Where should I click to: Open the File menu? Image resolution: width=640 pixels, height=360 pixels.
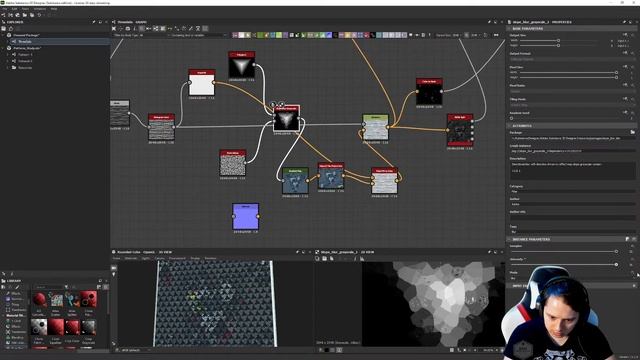(4, 9)
